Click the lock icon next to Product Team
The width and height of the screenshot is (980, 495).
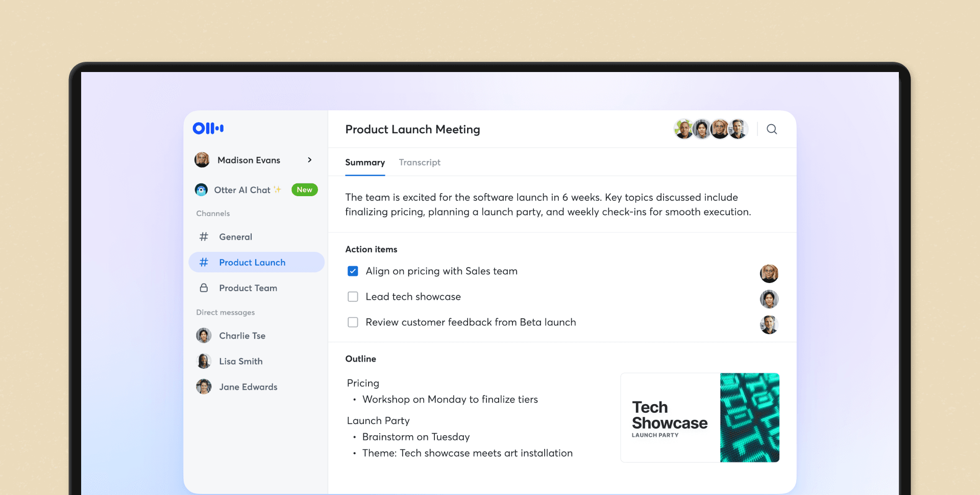204,288
